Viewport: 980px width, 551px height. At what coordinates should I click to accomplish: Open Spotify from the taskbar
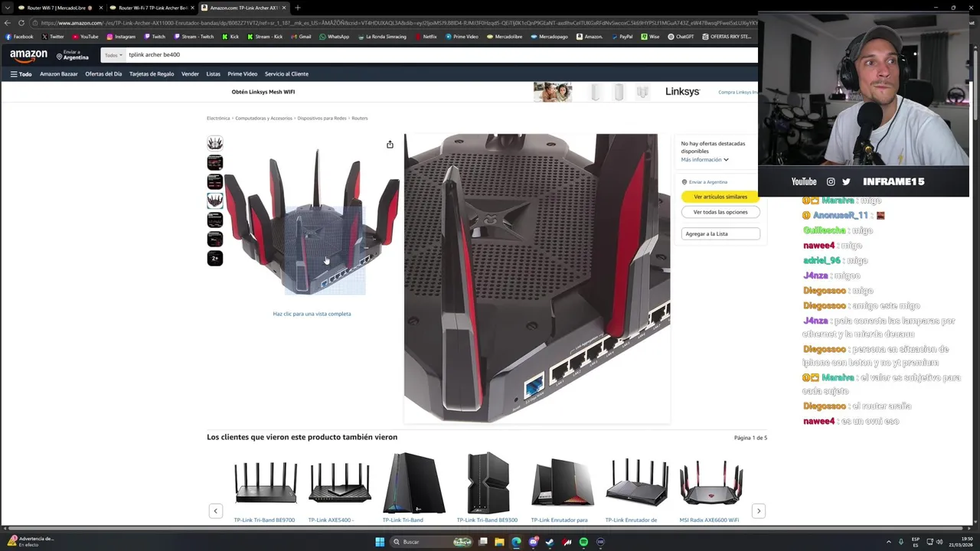tap(583, 542)
